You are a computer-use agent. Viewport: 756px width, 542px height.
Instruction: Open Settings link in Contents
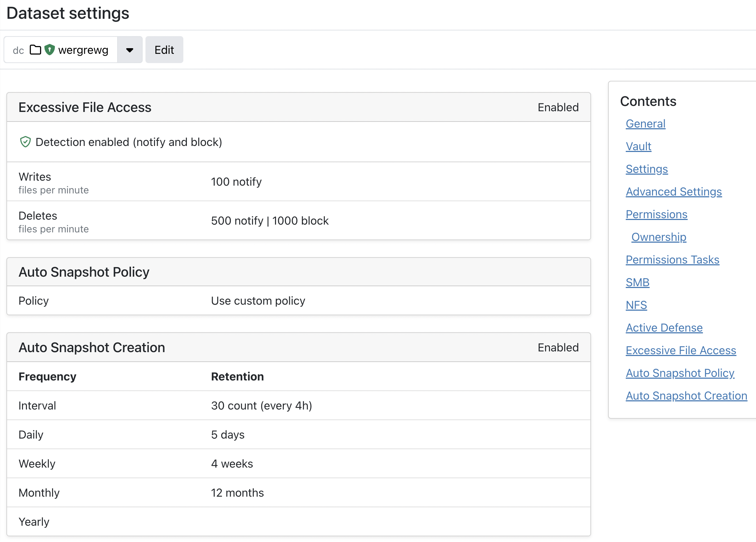tap(647, 169)
